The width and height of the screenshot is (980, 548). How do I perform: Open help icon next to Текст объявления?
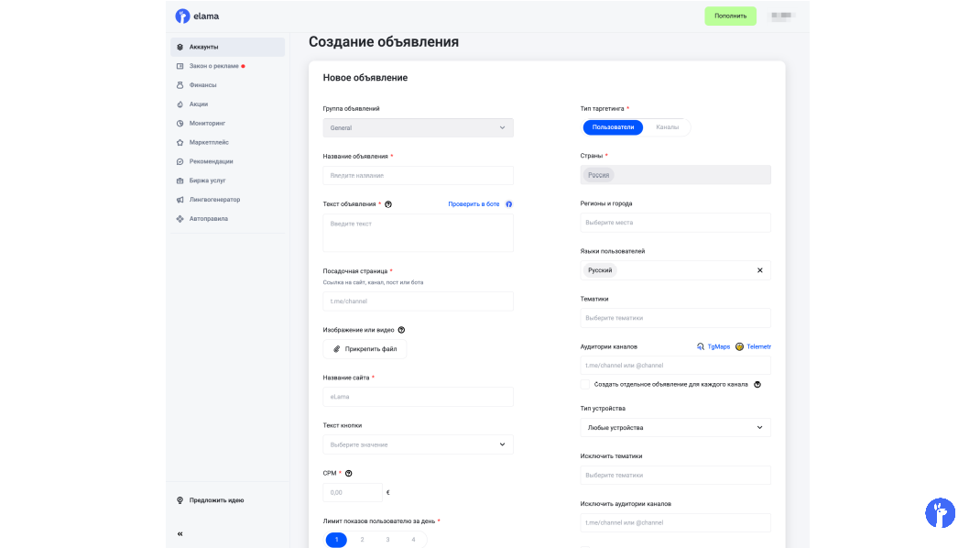[389, 204]
